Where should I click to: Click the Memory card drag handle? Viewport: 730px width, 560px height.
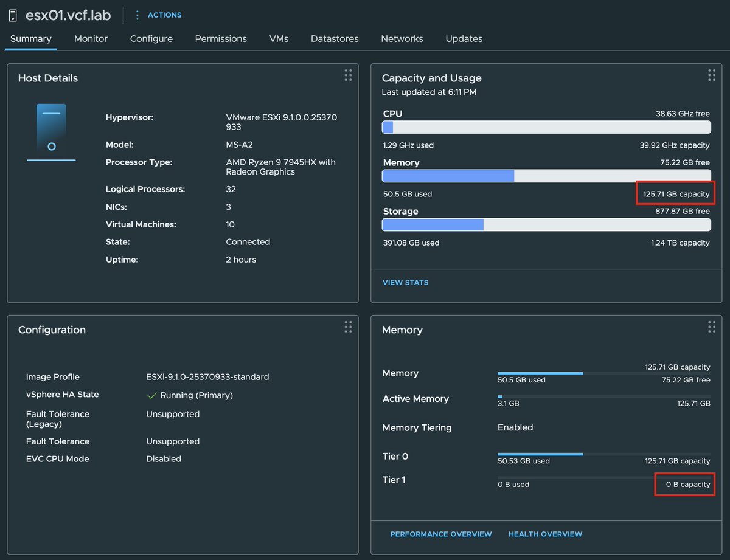coord(712,327)
